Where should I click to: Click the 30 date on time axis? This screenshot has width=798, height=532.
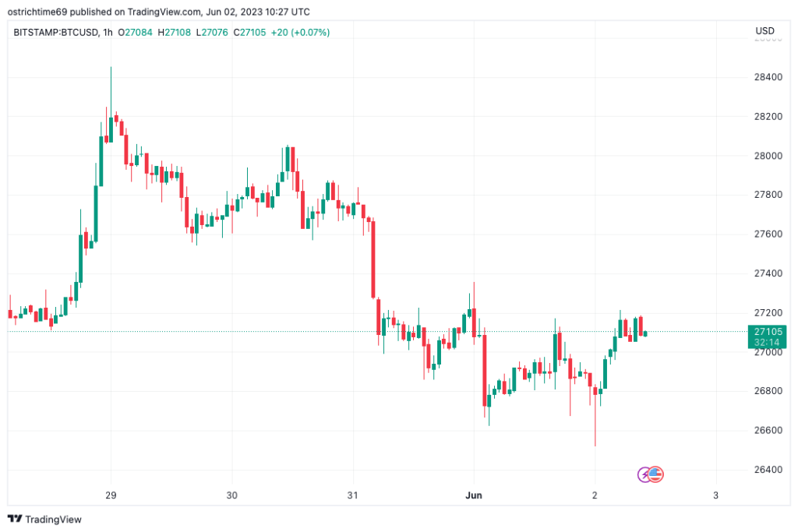231,495
